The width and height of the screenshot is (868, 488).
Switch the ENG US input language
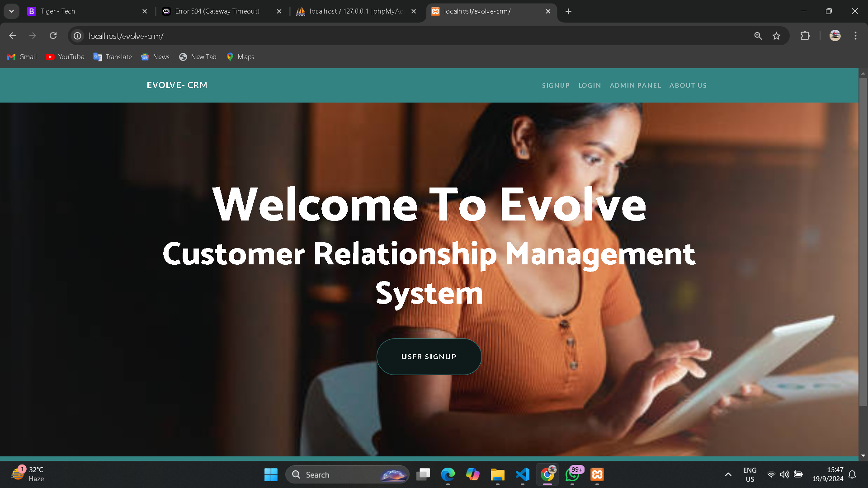coord(750,474)
